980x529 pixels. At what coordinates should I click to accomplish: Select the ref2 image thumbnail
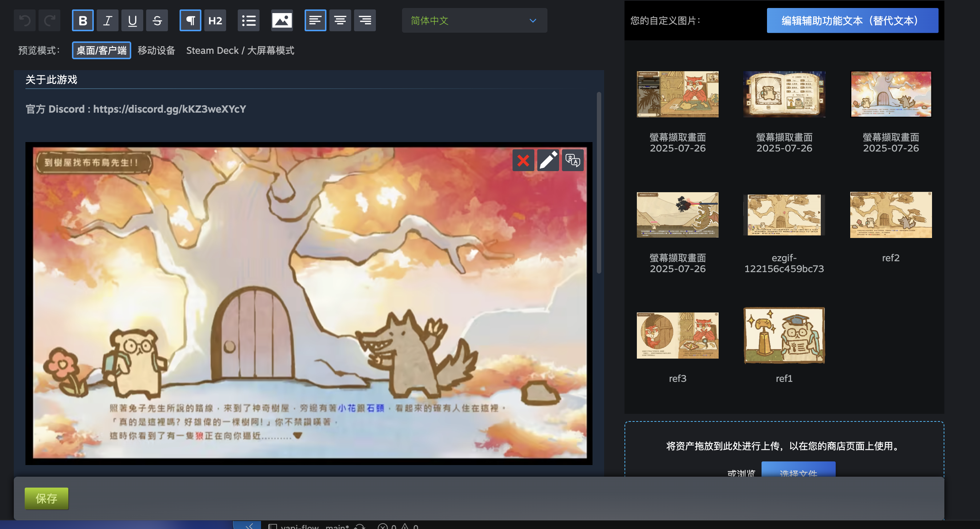[891, 214]
